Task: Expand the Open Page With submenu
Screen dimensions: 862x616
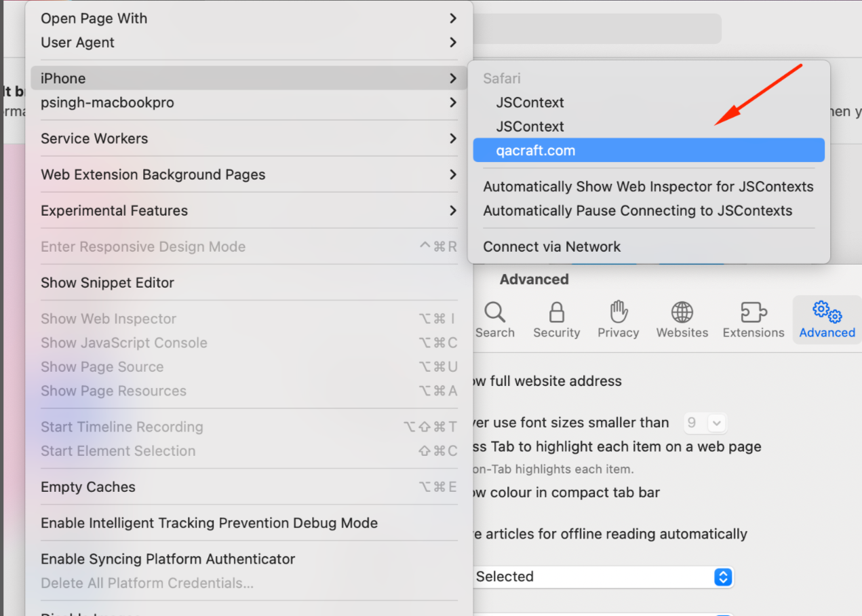Action: [x=249, y=18]
